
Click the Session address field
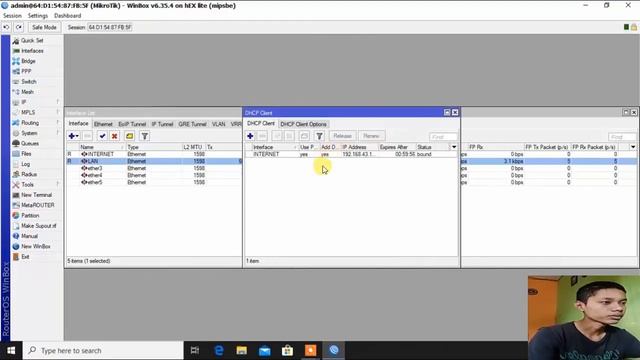(110, 27)
